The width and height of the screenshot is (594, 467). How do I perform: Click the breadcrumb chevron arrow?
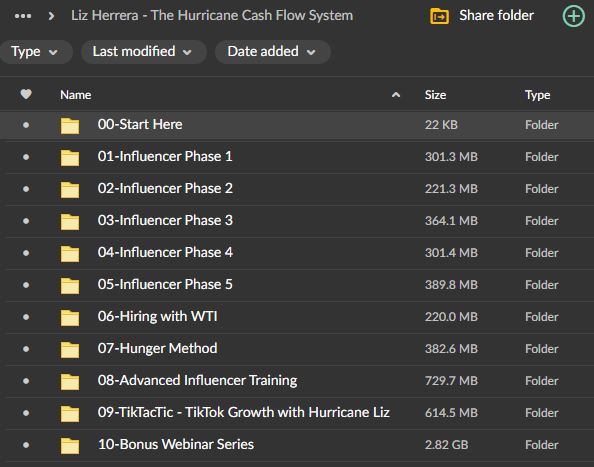(x=51, y=16)
